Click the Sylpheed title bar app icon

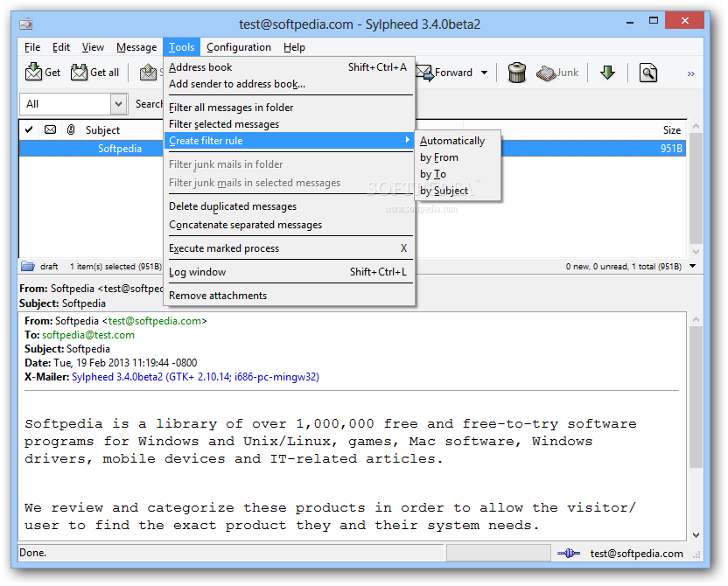click(x=26, y=24)
